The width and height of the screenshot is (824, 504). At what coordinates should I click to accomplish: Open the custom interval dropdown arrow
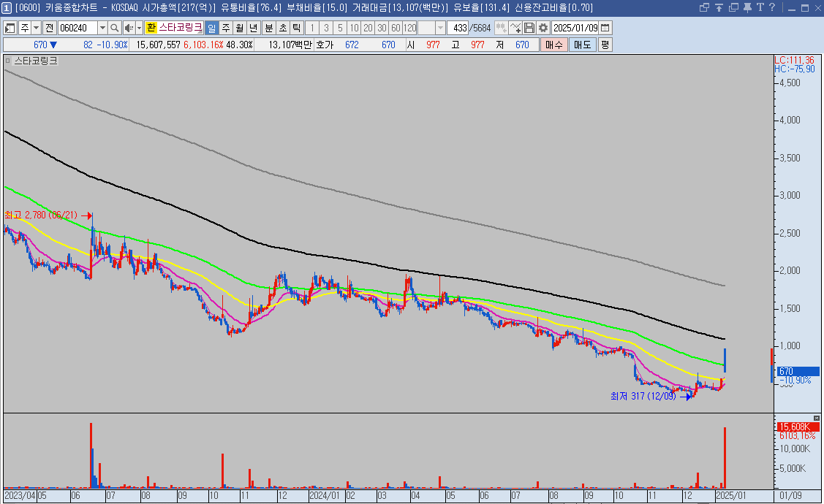click(440, 28)
